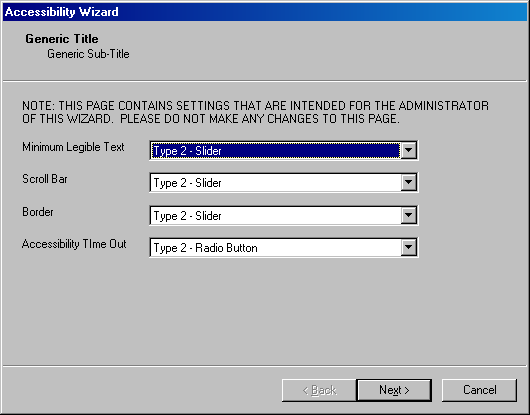The width and height of the screenshot is (530, 415).
Task: Click the Generic Title heading
Action: click(62, 39)
